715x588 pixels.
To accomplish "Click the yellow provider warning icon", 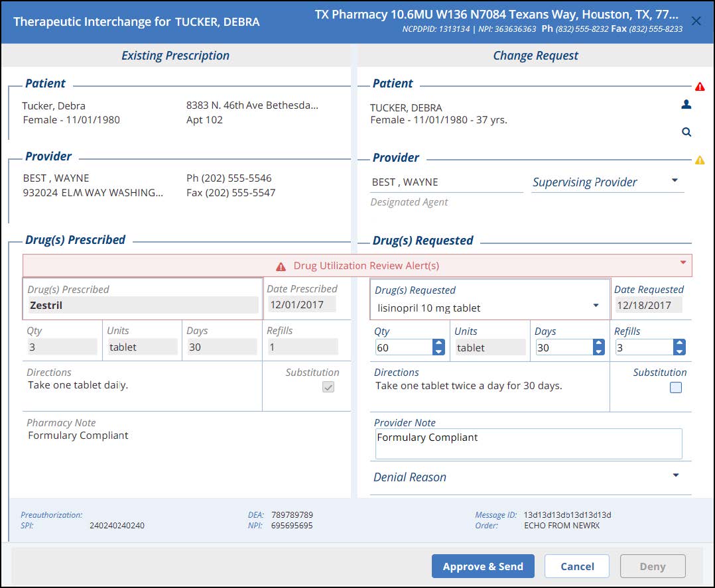I will tap(700, 160).
